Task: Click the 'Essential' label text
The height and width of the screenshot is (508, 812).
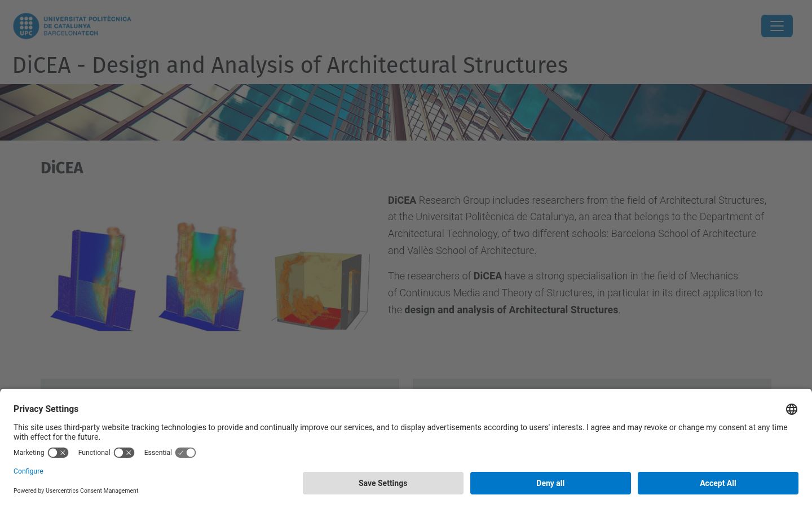Action: tap(158, 453)
